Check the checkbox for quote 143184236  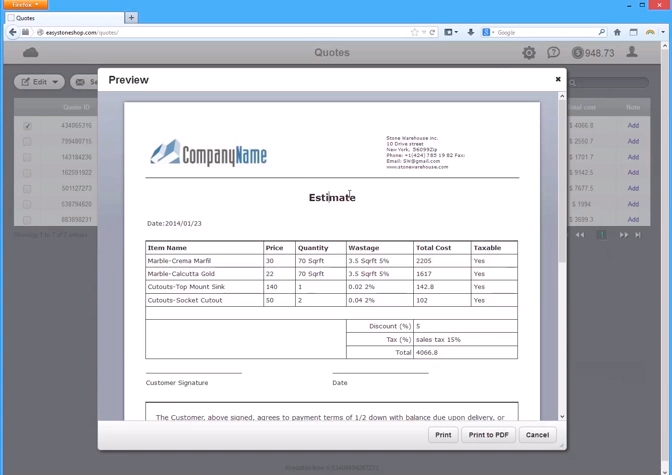(27, 157)
